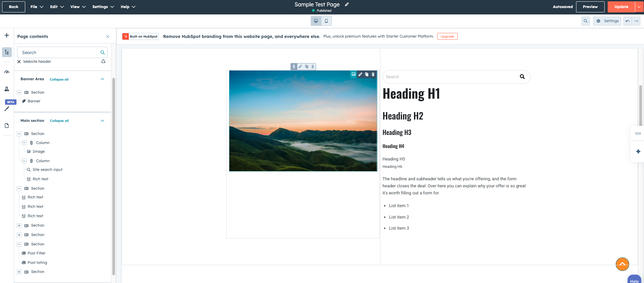Screen dimensions: 644x283
Task: Switch to desktop preview mode
Action: coord(316,21)
